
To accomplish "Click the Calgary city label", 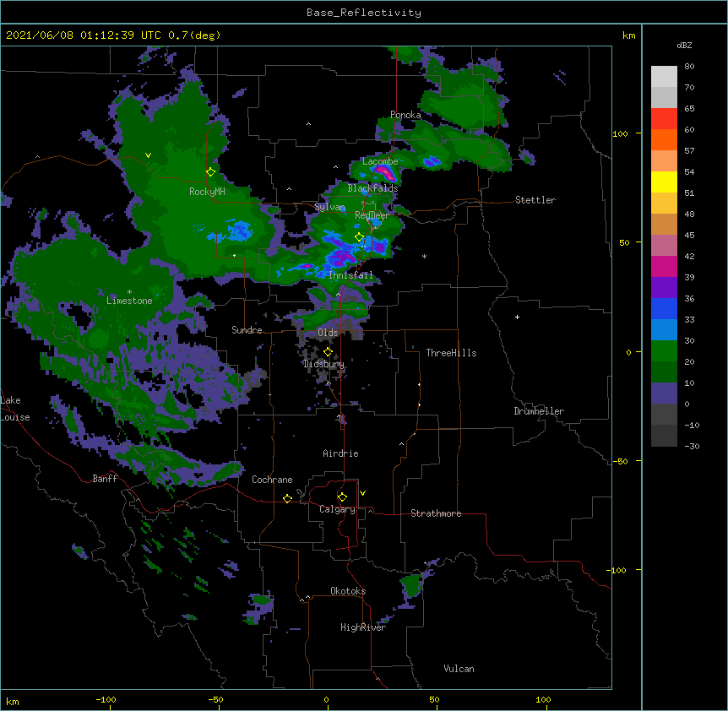I will click(337, 509).
